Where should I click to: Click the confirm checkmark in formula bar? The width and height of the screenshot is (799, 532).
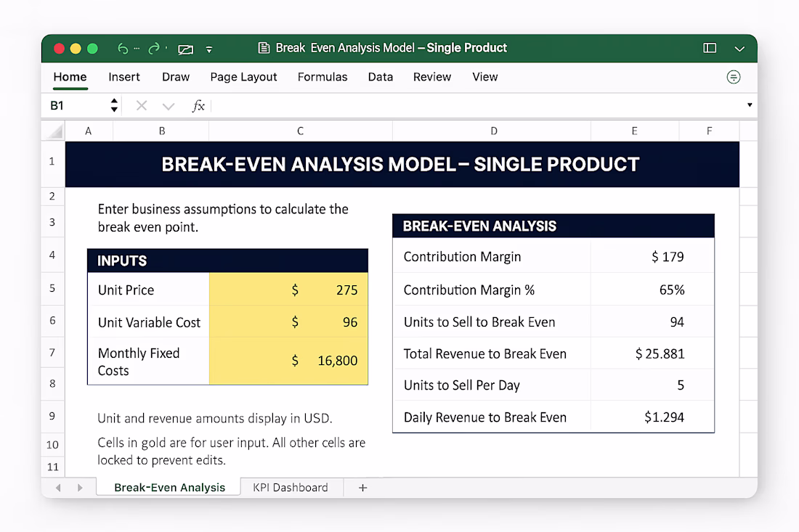(x=169, y=106)
